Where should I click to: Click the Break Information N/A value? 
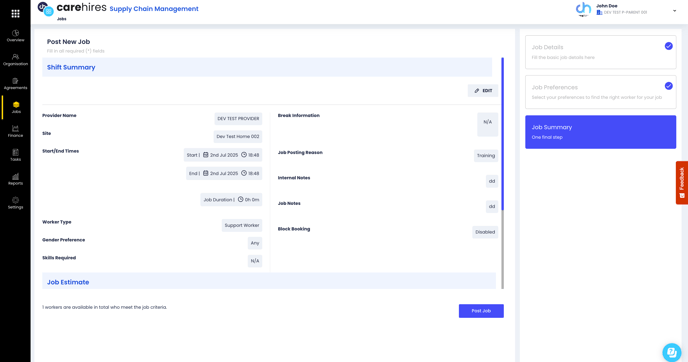pos(487,124)
